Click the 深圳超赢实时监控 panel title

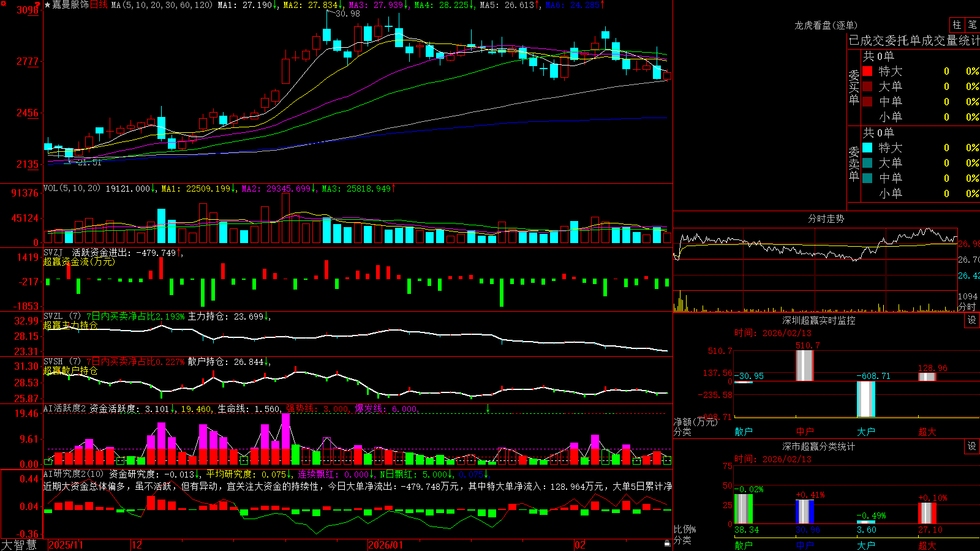[819, 320]
